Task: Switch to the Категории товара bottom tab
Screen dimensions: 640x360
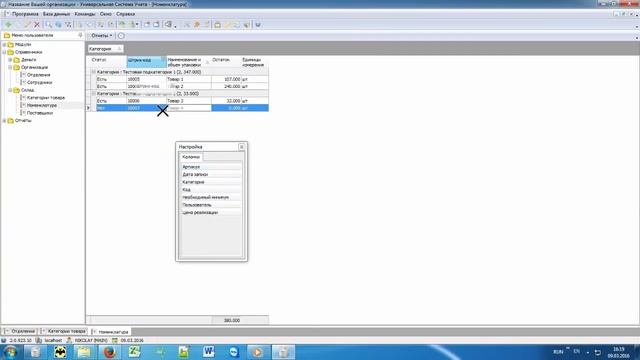Action: pos(63,331)
